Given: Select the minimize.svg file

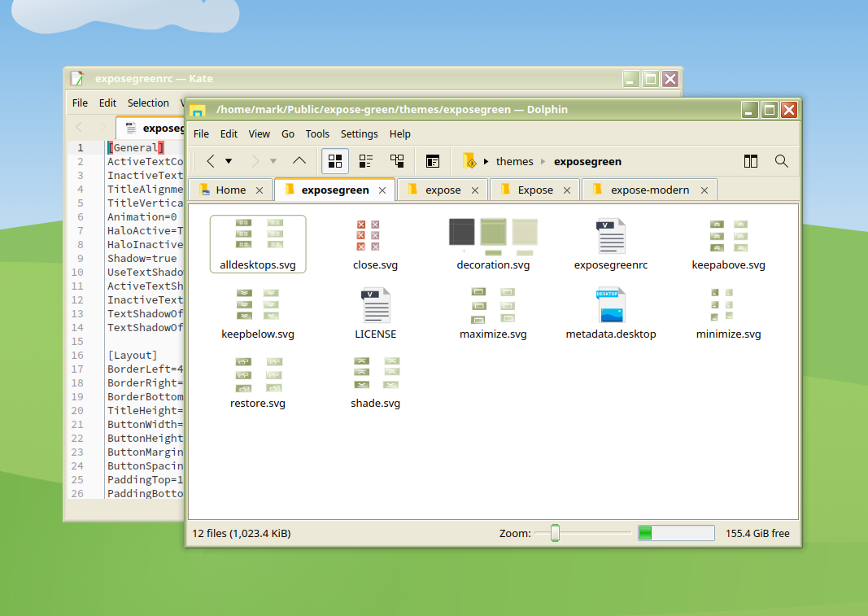Looking at the screenshot, I should (729, 313).
